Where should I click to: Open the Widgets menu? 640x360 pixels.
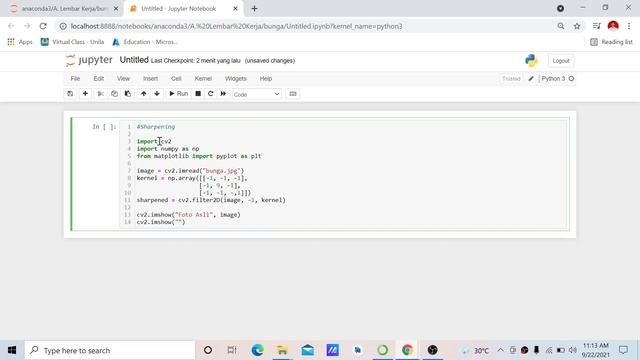click(x=236, y=79)
